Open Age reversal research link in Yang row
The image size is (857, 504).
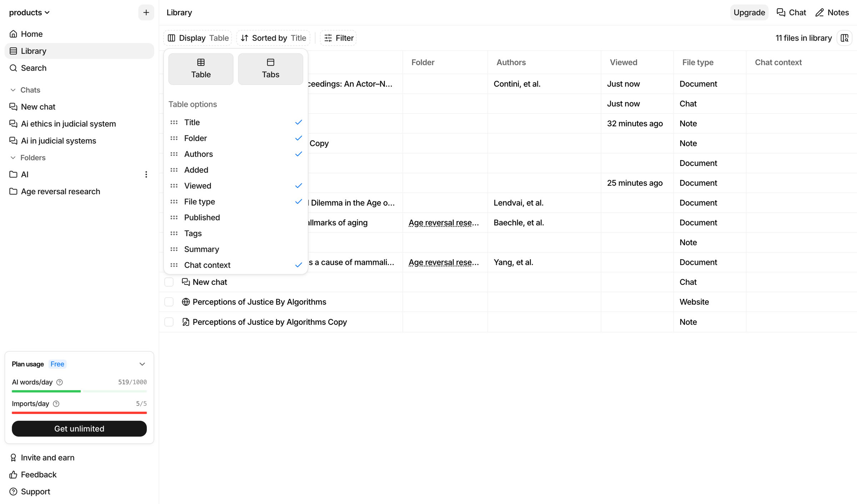443,262
